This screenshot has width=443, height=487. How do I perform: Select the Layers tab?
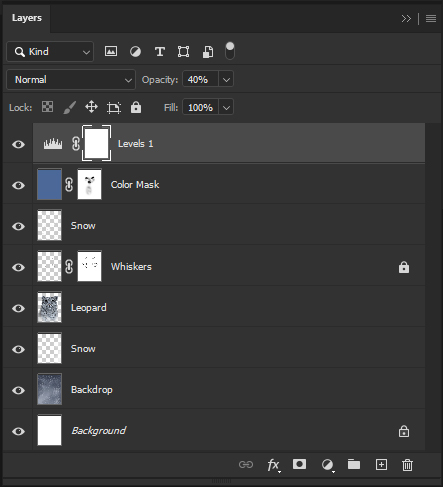[27, 18]
